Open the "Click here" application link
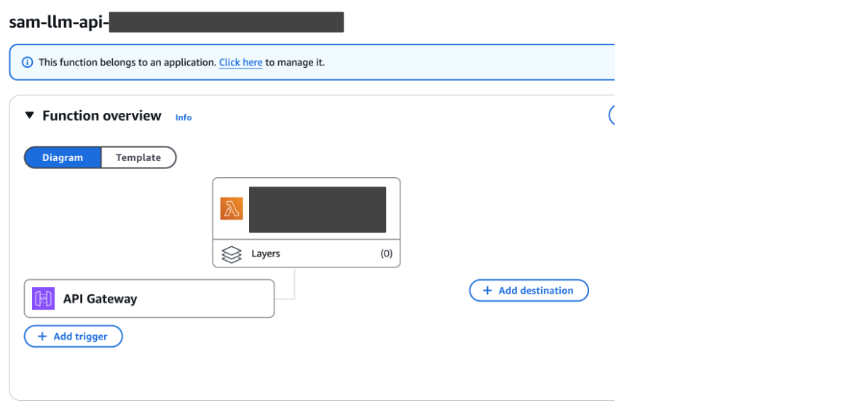 tap(240, 63)
